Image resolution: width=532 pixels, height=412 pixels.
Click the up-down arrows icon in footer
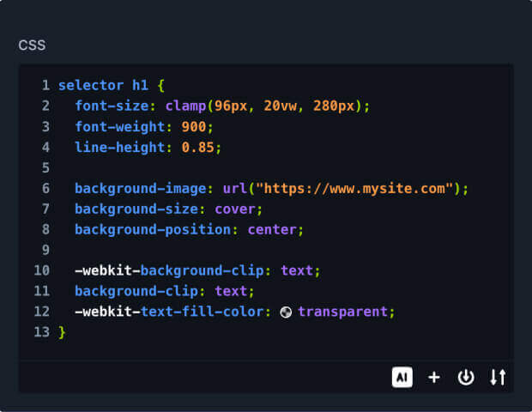coord(498,377)
